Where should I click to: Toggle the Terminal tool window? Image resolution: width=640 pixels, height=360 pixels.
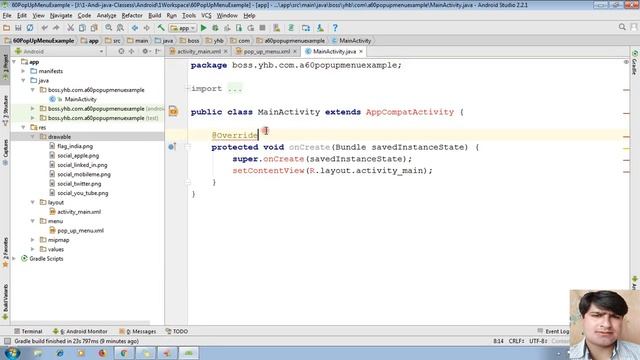(28, 331)
